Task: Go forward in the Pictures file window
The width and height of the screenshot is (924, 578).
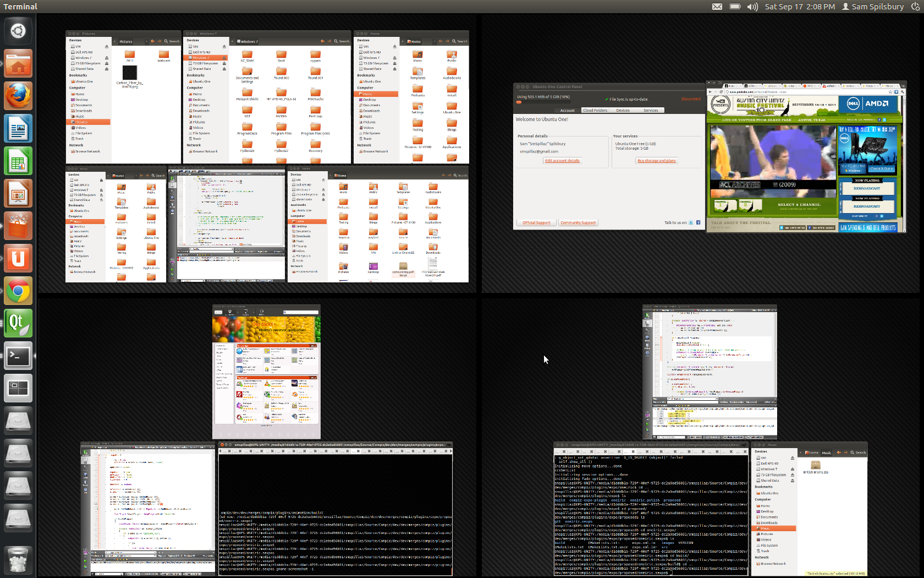Action: pos(159,41)
